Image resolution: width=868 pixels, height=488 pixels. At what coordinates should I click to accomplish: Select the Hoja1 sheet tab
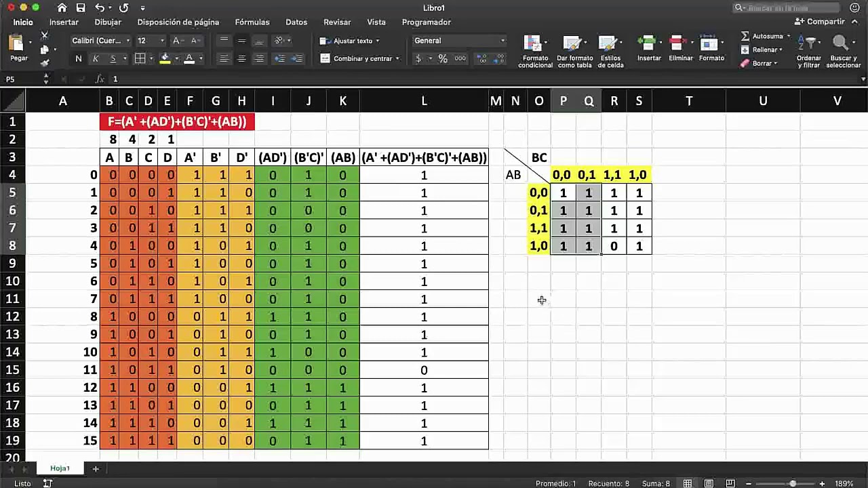pos(60,468)
